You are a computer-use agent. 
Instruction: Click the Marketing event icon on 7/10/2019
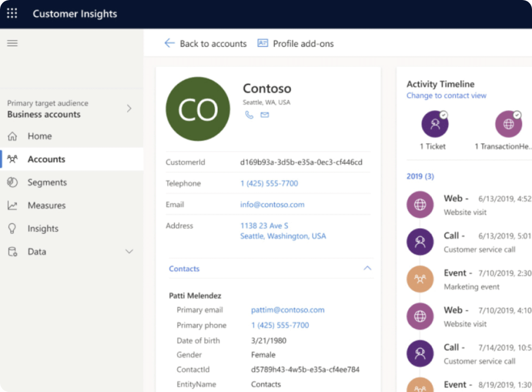[420, 279]
